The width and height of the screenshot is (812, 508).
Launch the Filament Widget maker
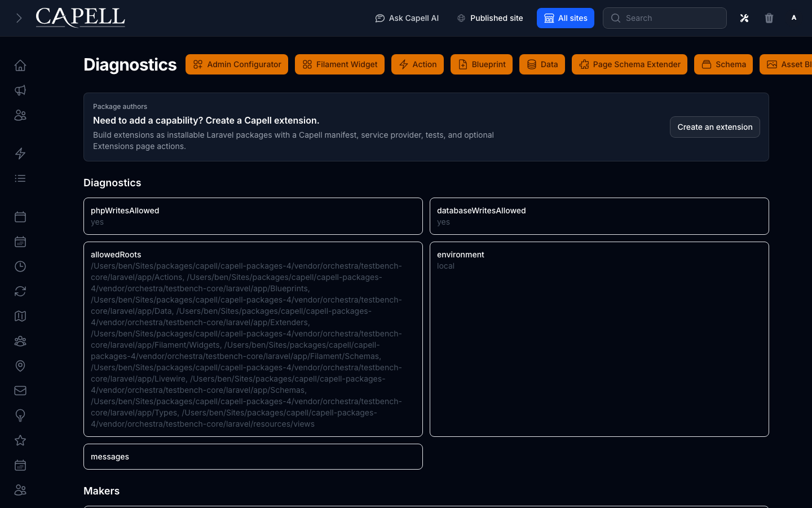tap(339, 64)
